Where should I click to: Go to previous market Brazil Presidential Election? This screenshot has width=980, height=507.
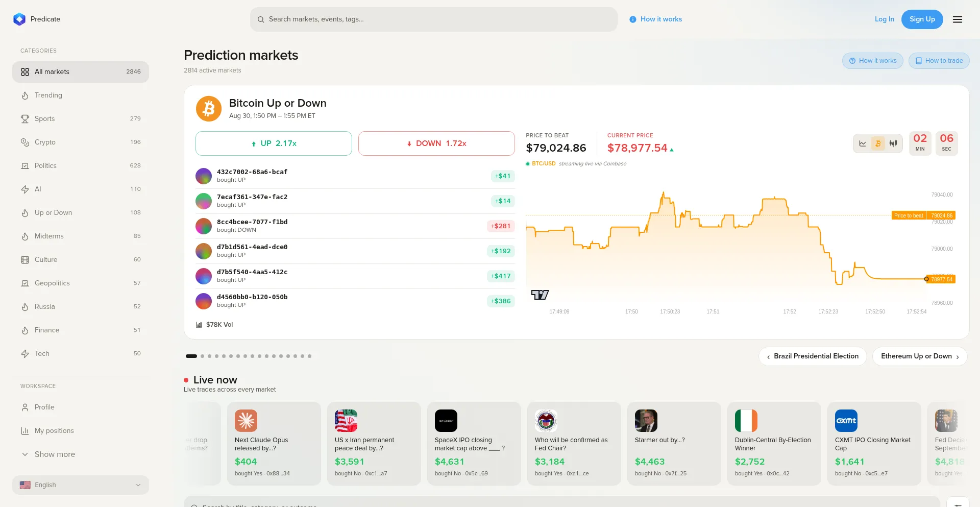(x=813, y=356)
